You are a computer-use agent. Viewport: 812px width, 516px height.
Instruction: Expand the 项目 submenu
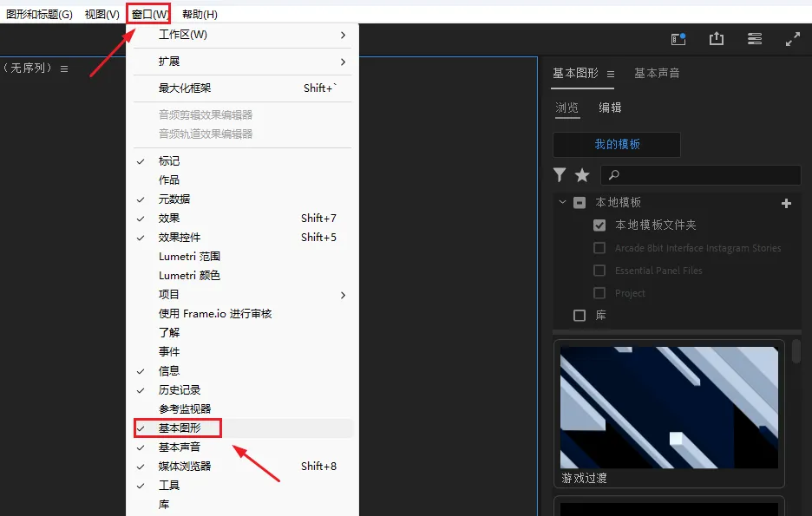[343, 295]
